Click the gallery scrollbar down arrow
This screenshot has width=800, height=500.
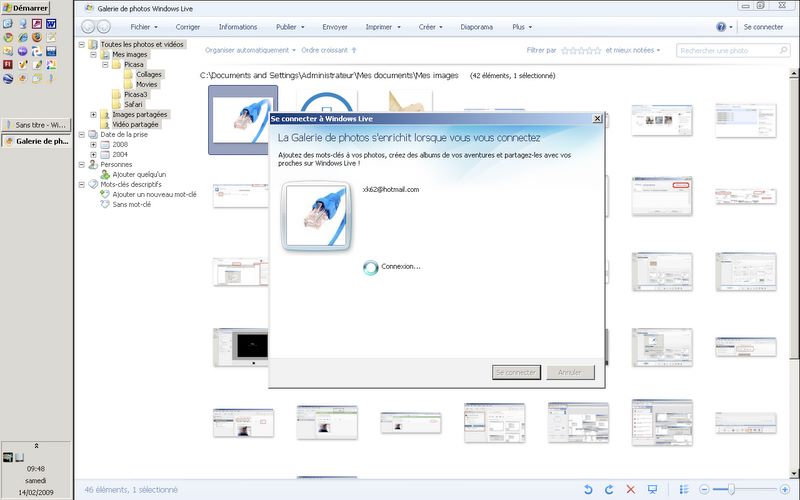(794, 473)
